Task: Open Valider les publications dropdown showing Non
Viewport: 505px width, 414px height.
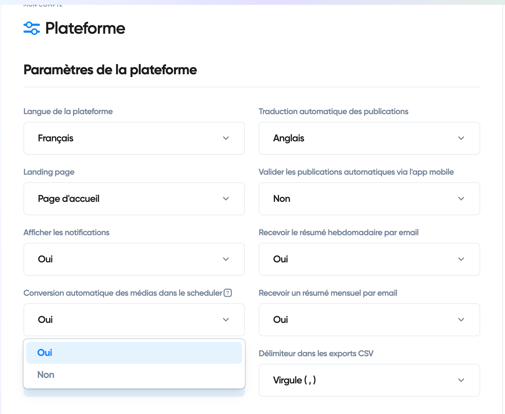Action: coord(369,199)
